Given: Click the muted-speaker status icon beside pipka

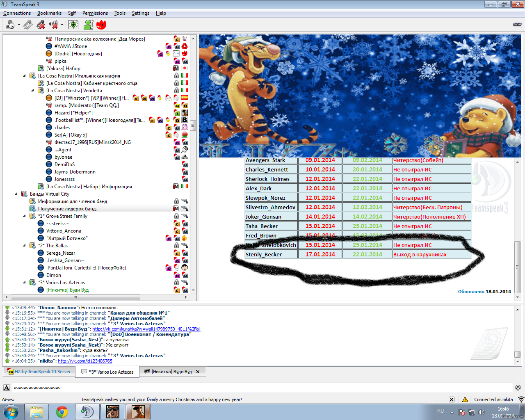Looking at the screenshot, I should point(49,61).
